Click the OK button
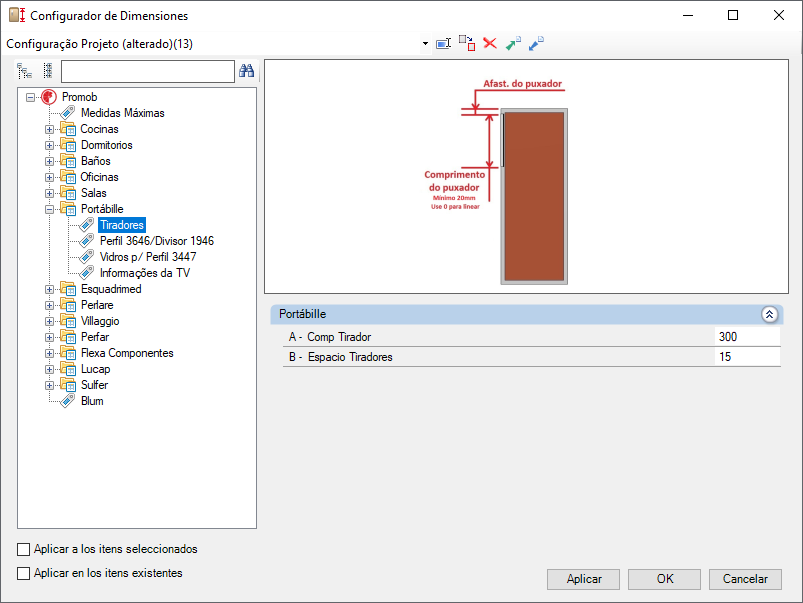The height and width of the screenshot is (603, 803). (x=664, y=579)
